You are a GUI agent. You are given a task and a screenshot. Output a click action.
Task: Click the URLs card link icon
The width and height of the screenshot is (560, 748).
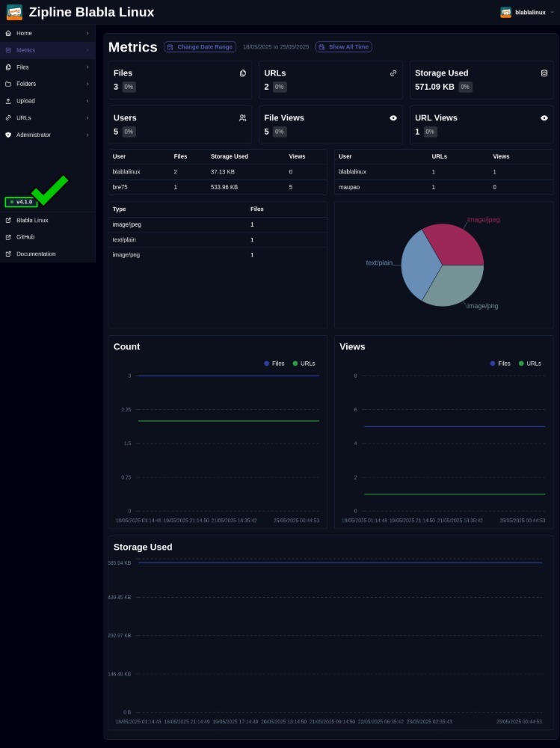pos(393,73)
